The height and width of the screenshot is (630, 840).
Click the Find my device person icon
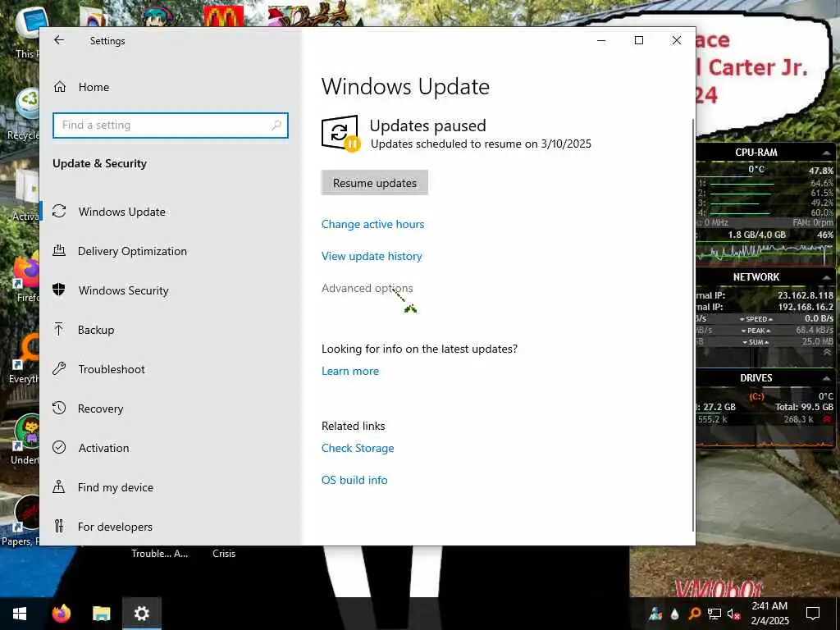click(59, 486)
